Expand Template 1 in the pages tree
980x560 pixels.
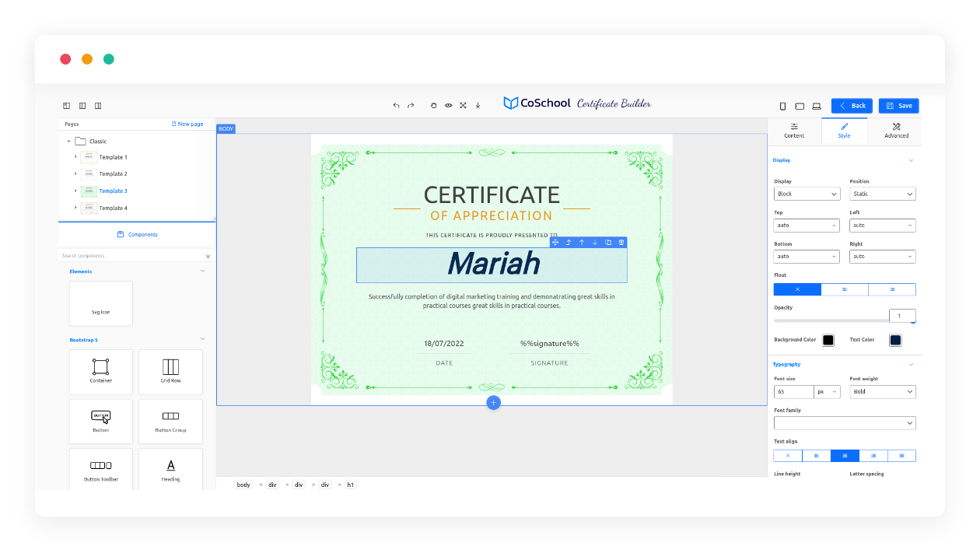[x=75, y=157]
